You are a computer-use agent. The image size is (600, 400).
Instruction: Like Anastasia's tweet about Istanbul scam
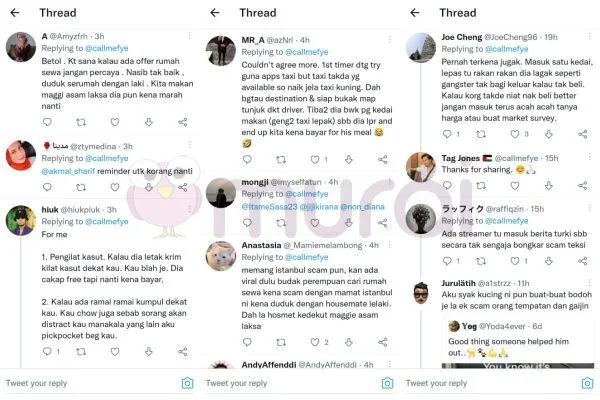[x=315, y=342]
